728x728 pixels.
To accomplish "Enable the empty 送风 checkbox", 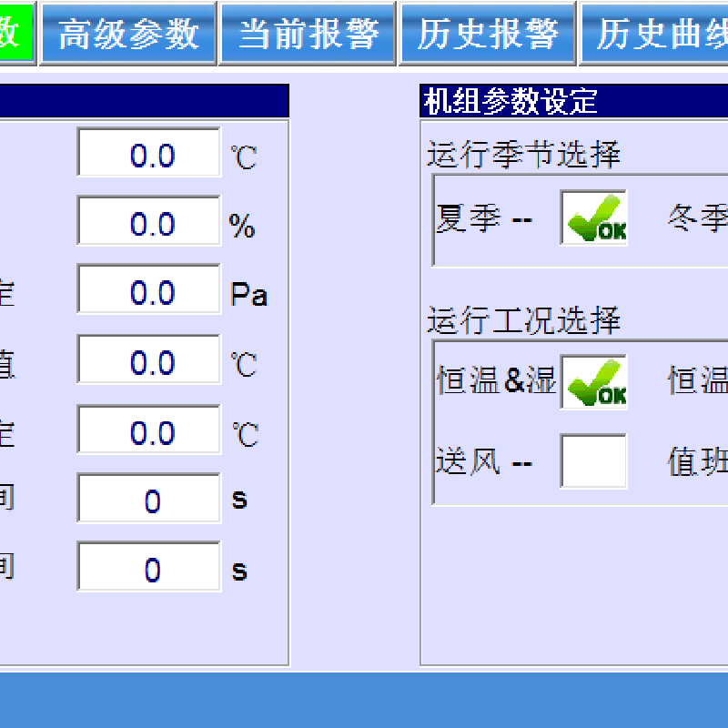I will tap(593, 461).
